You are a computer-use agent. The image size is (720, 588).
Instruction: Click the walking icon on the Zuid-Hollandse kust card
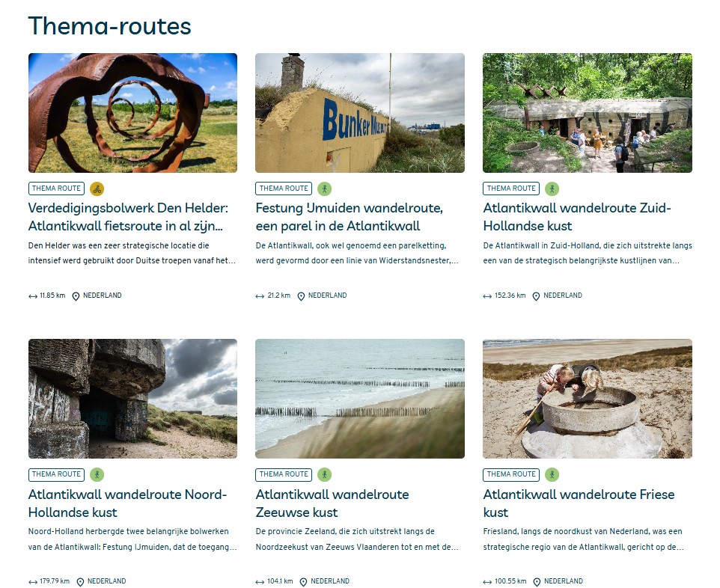pos(552,189)
